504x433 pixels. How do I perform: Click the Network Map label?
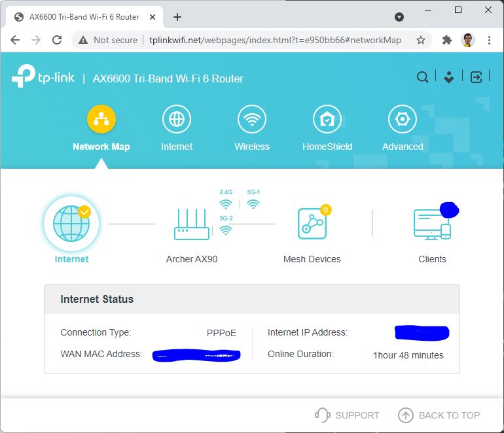[101, 147]
